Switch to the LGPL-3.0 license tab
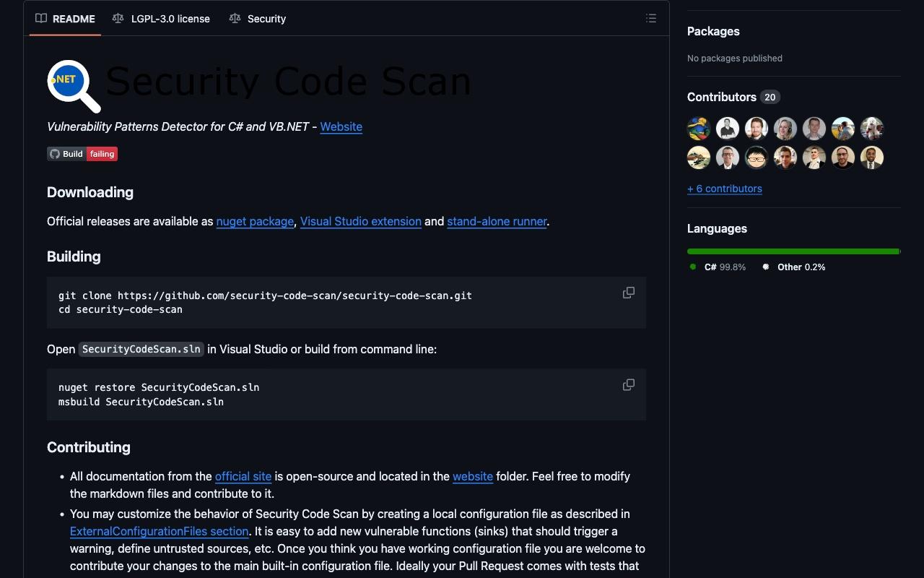Viewport: 924px width, 578px height. tap(161, 19)
